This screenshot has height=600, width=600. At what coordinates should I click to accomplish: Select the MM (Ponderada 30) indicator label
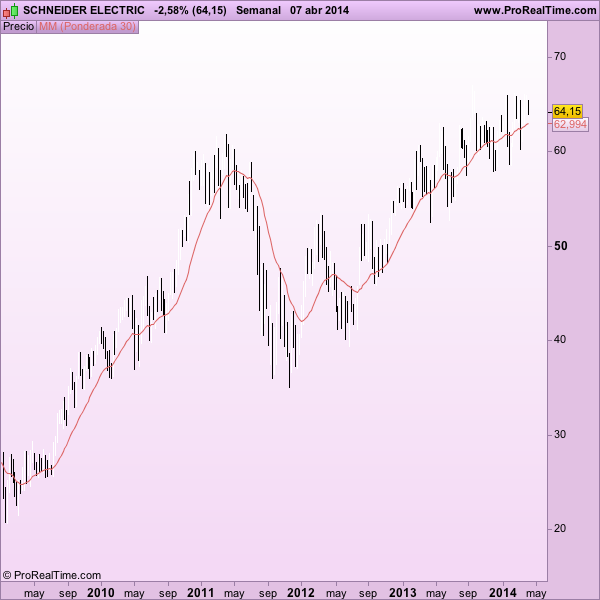click(x=87, y=27)
